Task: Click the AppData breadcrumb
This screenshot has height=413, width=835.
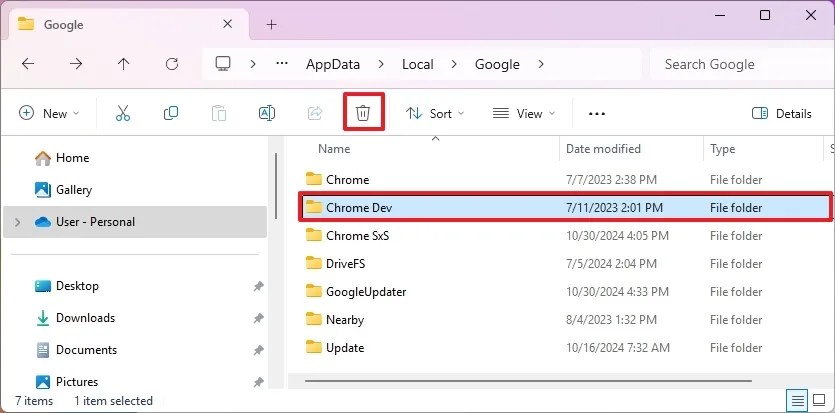Action: pos(333,64)
